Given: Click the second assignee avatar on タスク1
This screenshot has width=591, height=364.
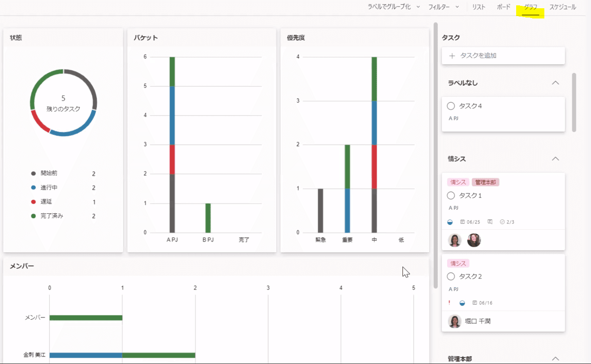Looking at the screenshot, I should 474,240.
